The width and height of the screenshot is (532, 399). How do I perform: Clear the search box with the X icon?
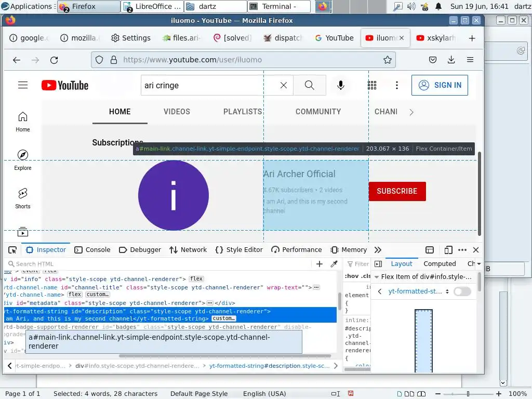tap(284, 85)
